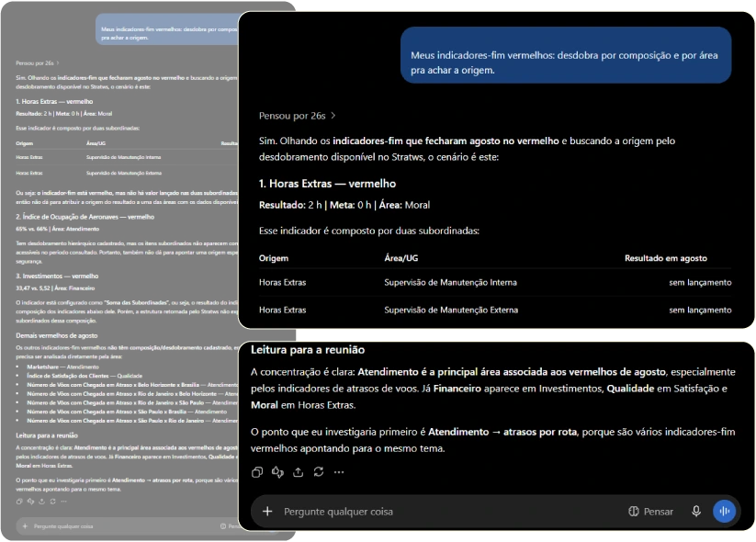Click 'Leitura para a reunião' heading in enlarged panel
Screen dimensions: 756x542
308,350
